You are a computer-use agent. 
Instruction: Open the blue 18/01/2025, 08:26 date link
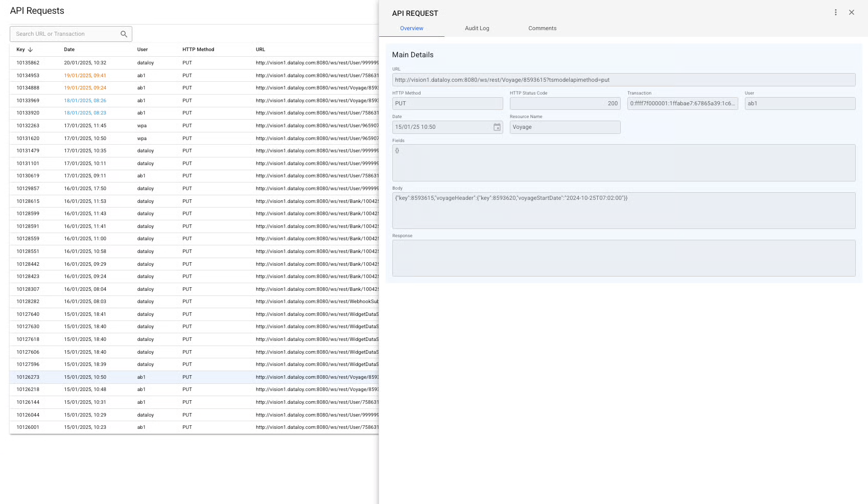tap(85, 101)
